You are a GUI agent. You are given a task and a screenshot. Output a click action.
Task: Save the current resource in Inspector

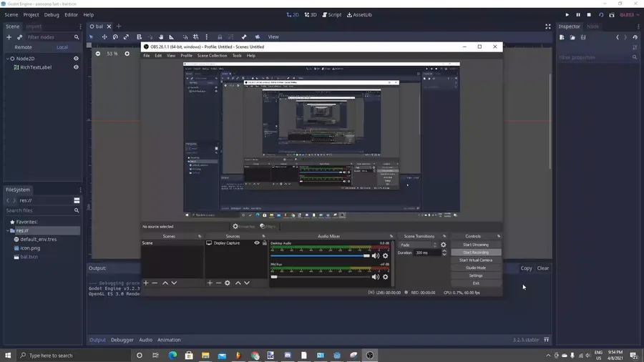coord(583,37)
